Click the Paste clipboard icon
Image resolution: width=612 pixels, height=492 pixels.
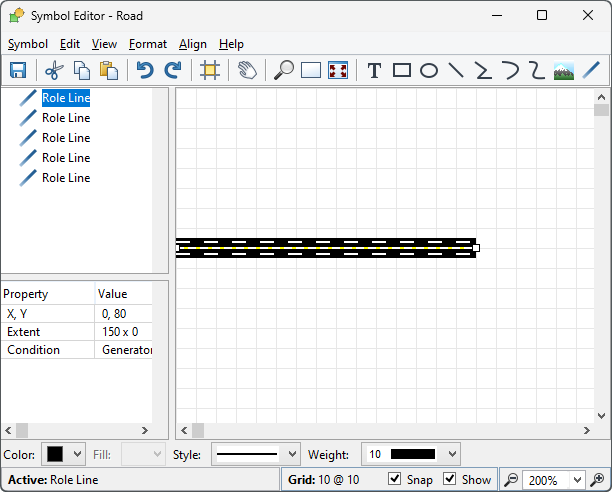click(x=109, y=71)
